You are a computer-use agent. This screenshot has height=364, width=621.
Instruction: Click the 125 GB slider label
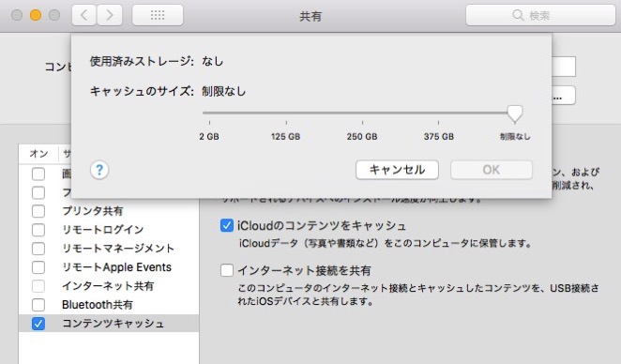(x=285, y=137)
